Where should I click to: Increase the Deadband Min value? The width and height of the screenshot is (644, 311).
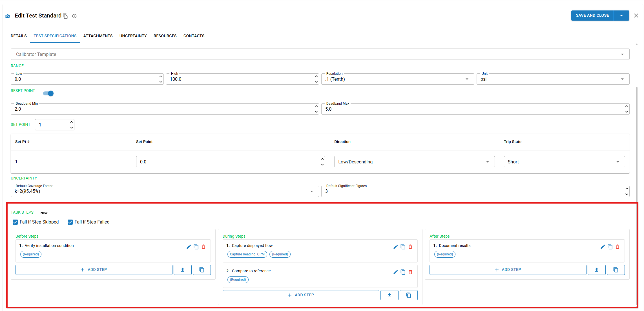coord(316,106)
